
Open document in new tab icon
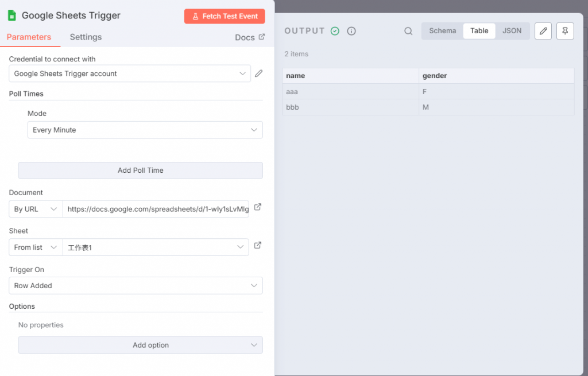click(x=258, y=207)
